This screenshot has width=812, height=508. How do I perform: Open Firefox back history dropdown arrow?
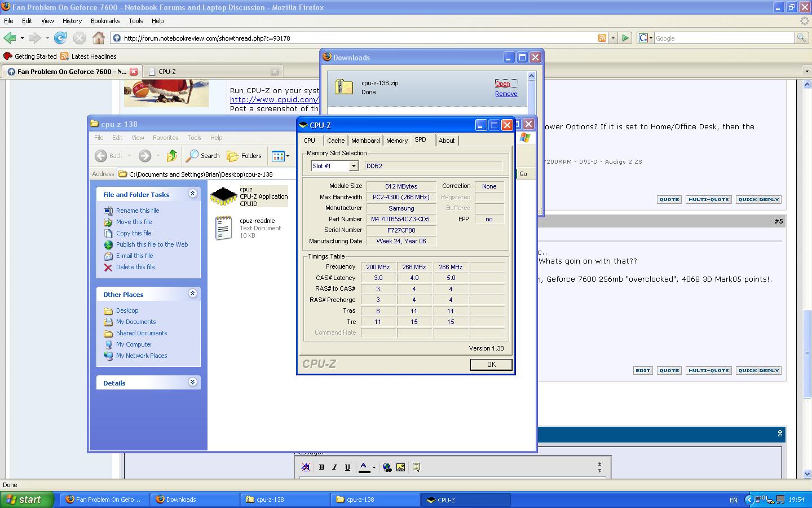pos(22,38)
